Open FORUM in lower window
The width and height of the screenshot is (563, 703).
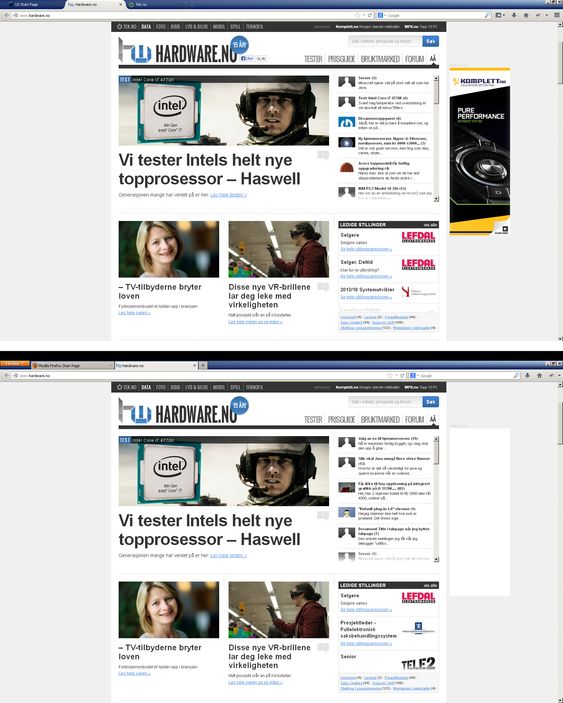[x=414, y=420]
